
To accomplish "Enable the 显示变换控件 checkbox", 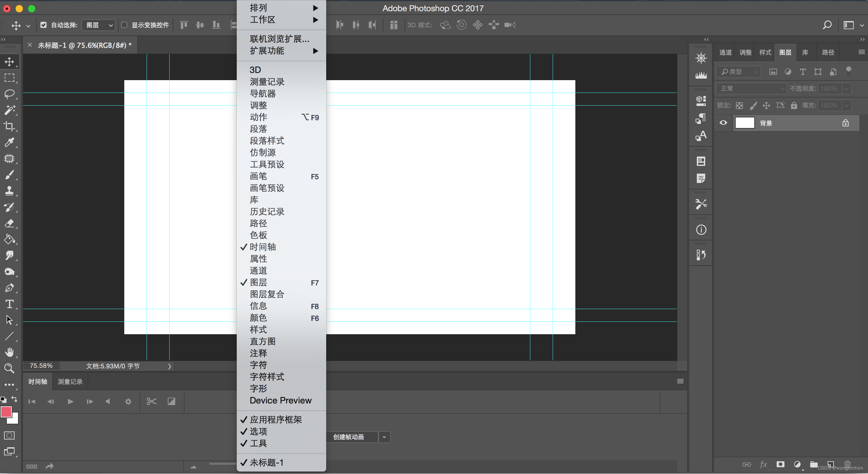I will coord(124,25).
